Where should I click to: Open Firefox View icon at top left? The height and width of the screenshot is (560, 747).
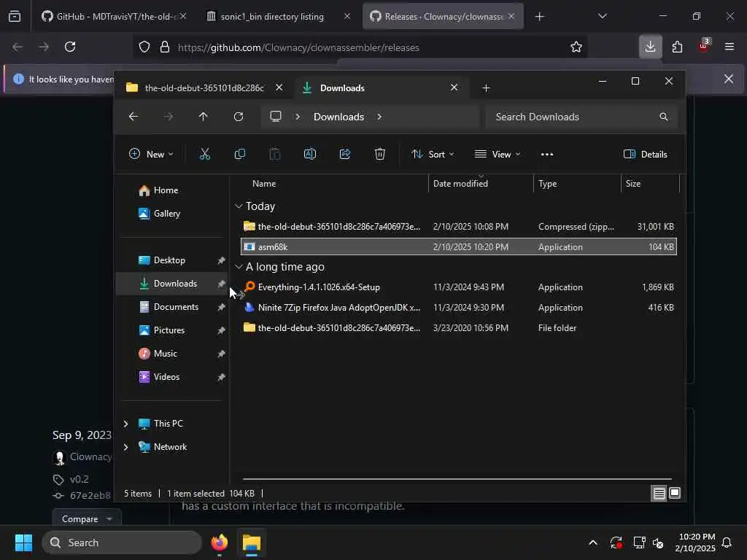(x=15, y=17)
